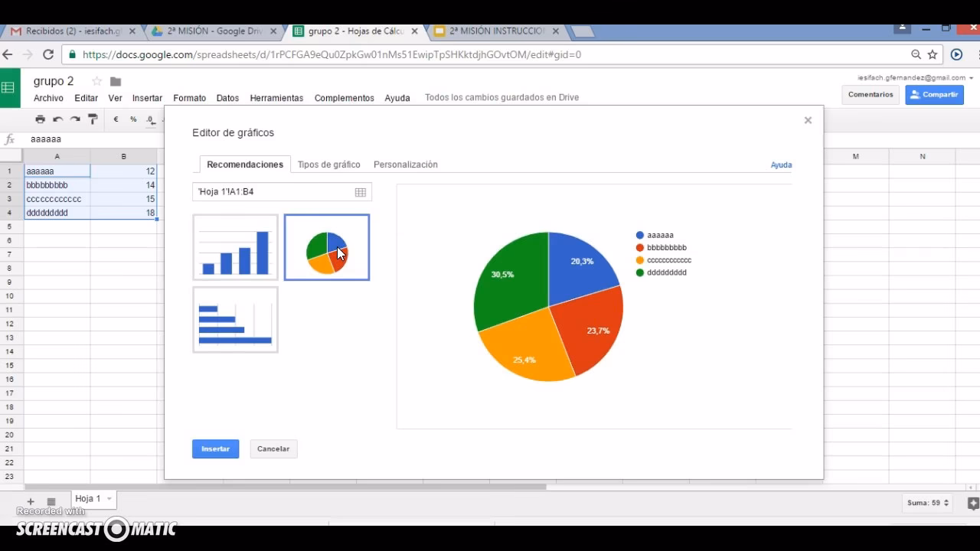Close the chart editor dialog
Viewport: 980px width, 551px height.
click(808, 120)
